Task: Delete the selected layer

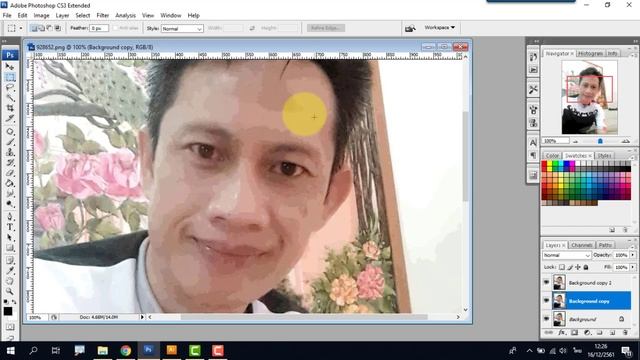Action: click(x=625, y=333)
